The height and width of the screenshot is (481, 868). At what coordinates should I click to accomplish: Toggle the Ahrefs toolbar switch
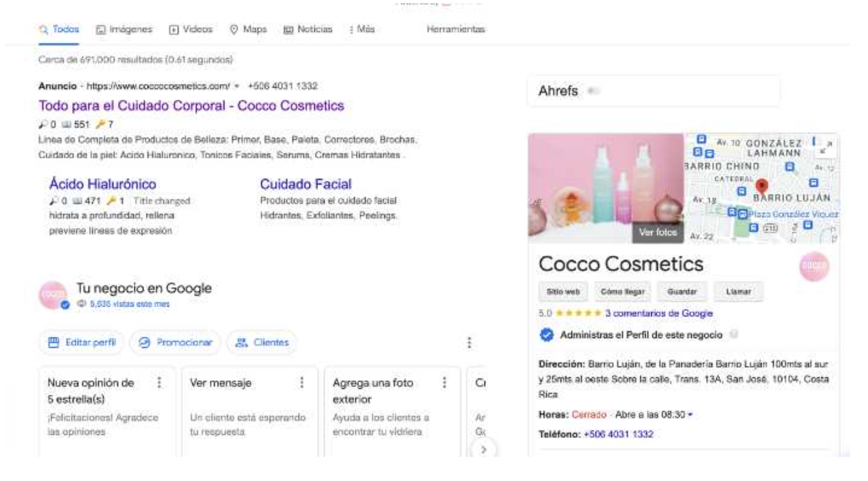tap(594, 91)
